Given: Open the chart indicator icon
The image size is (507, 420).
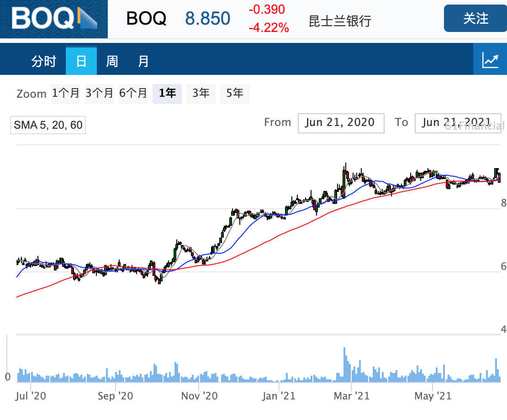Looking at the screenshot, I should [x=490, y=60].
